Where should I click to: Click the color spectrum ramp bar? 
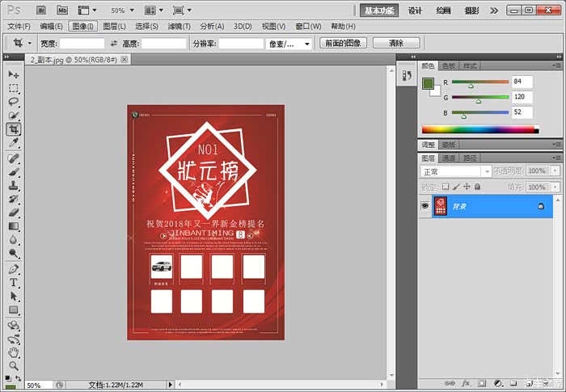pos(479,129)
